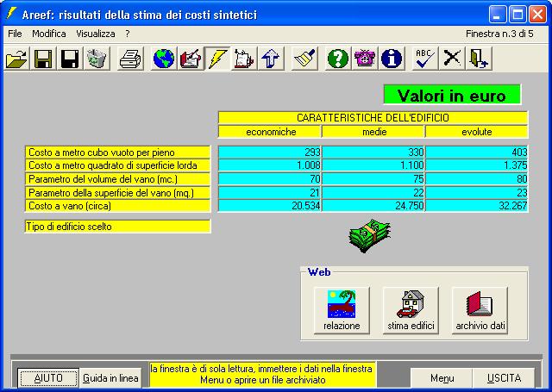Click the open folder toolbar icon
The image size is (552, 392).
[x=16, y=58]
